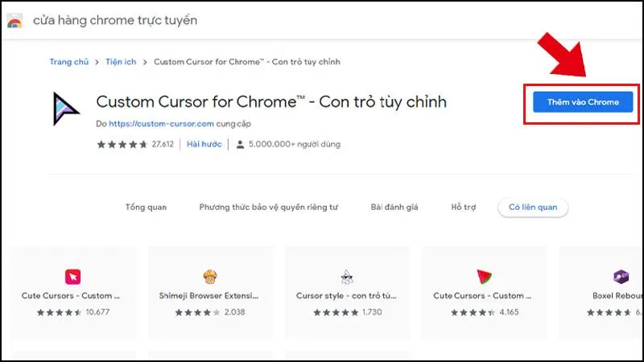Open the Tiện ích breadcrumb link
Screen dimensions: 644x362
(x=121, y=62)
